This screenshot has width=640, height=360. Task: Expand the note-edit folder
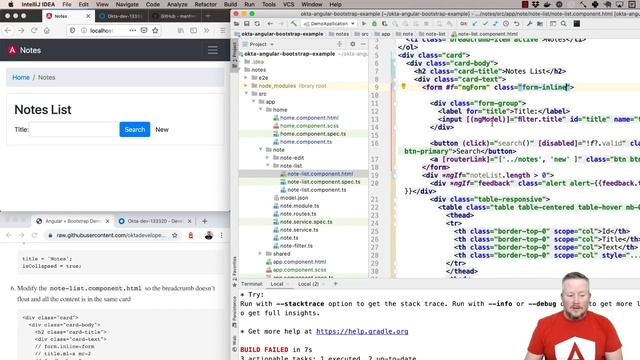point(268,158)
